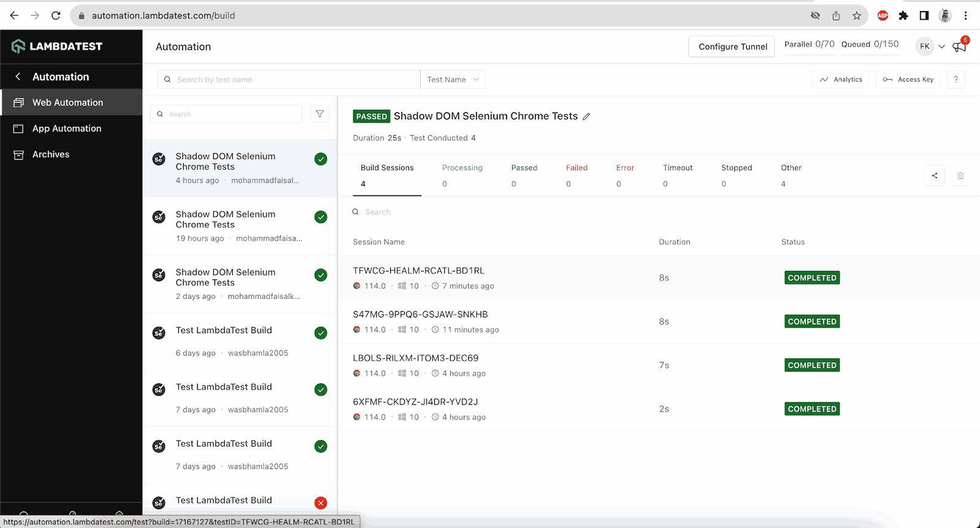Click COMPLETED badge for 6XFMF session

[812, 409]
